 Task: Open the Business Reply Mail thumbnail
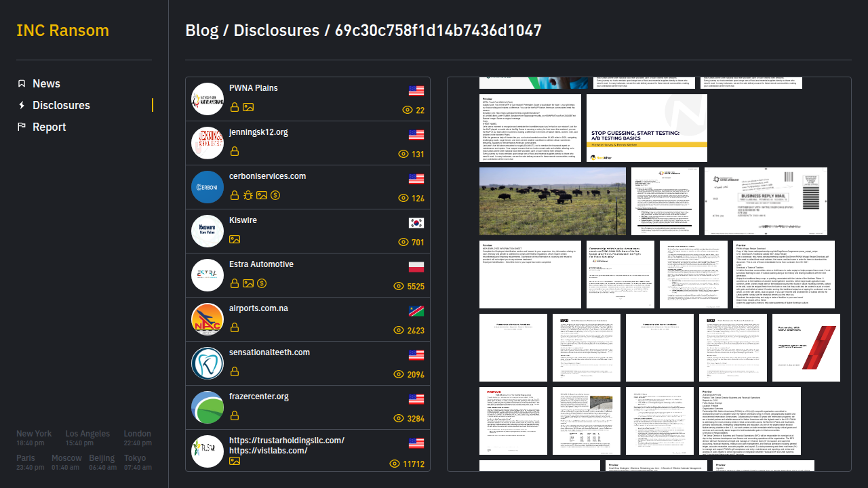(x=766, y=201)
